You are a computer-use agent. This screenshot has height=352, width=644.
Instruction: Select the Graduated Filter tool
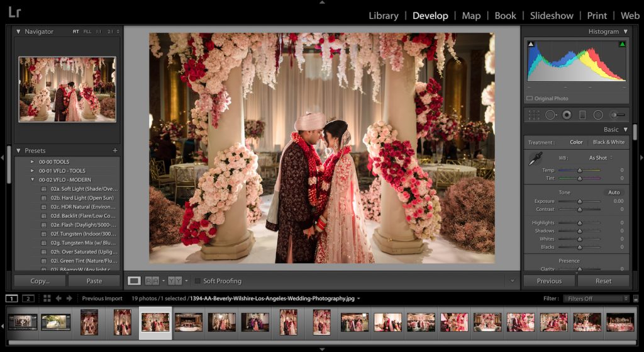coord(582,115)
